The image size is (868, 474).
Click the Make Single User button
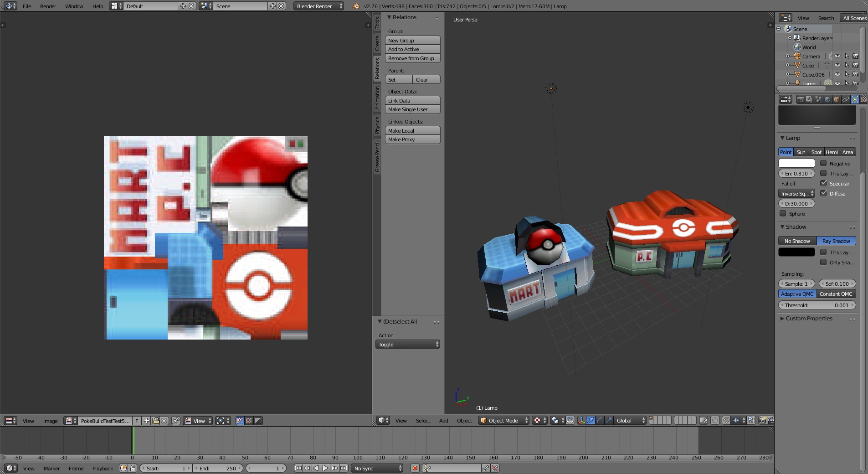point(413,109)
